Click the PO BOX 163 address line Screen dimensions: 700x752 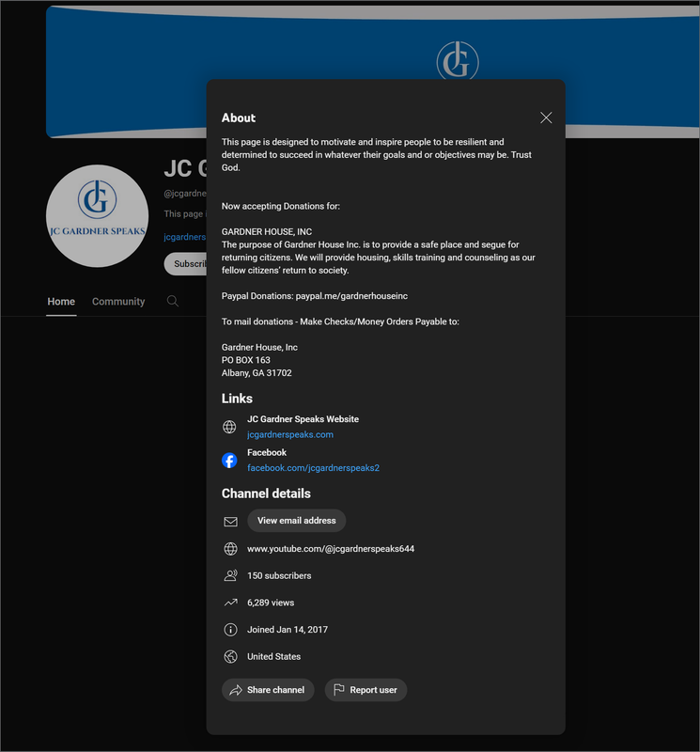246,360
